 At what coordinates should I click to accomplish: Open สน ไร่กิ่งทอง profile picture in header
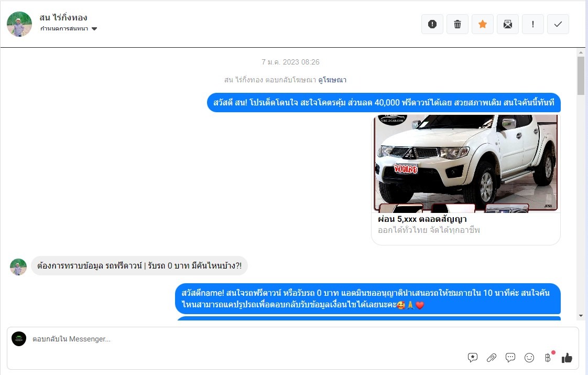coord(19,24)
